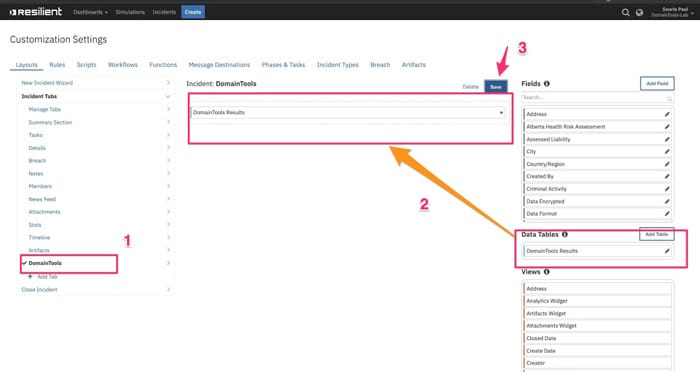Expand DomainTools Results dropdown arrow in layout
This screenshot has width=700, height=372.
[501, 113]
